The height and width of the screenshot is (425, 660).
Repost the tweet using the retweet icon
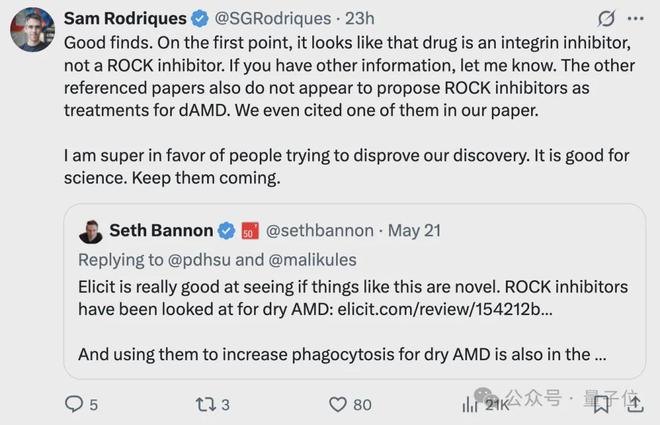tap(206, 404)
